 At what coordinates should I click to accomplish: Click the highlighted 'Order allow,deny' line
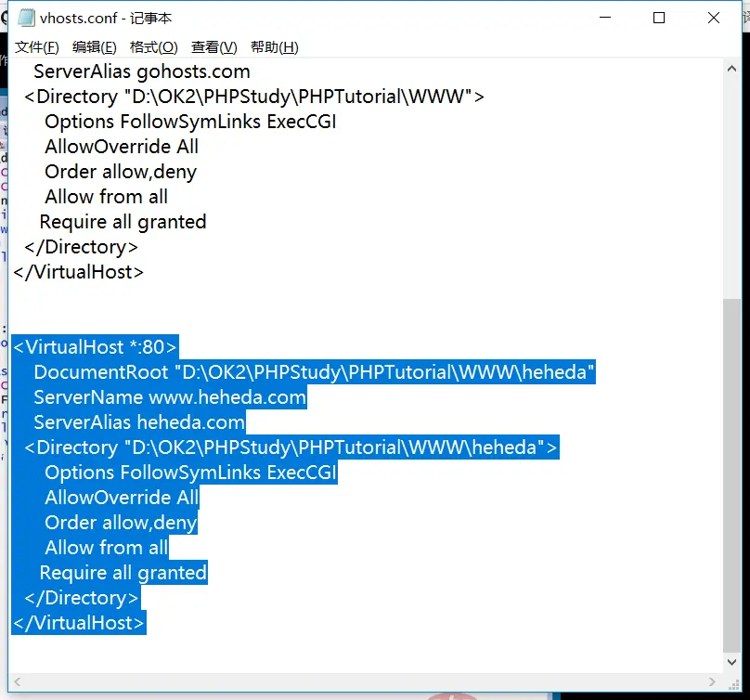(121, 523)
